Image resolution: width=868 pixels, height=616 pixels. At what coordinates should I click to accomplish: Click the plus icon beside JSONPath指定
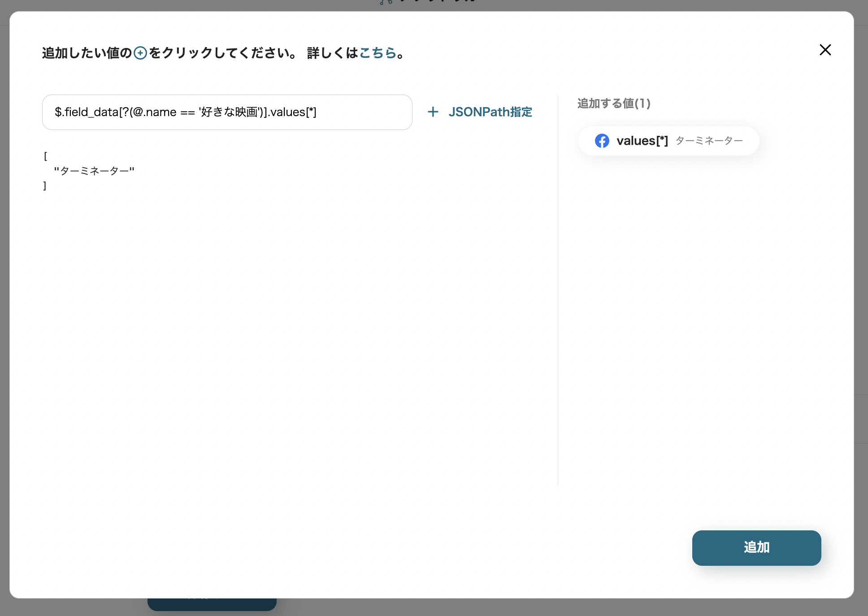coord(433,112)
